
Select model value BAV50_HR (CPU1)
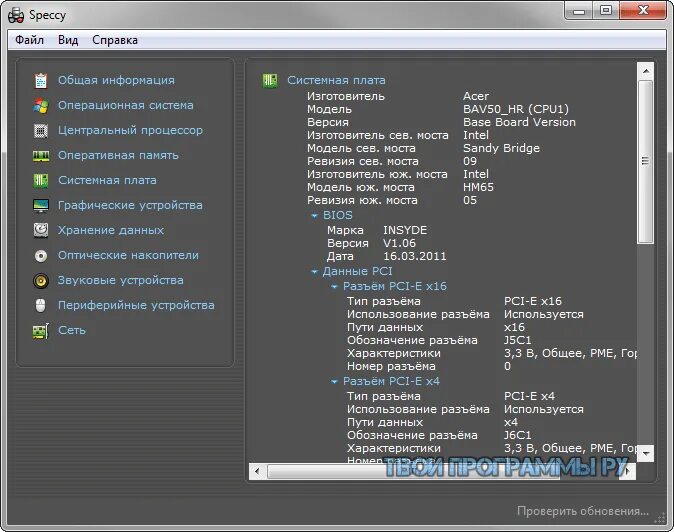point(516,109)
